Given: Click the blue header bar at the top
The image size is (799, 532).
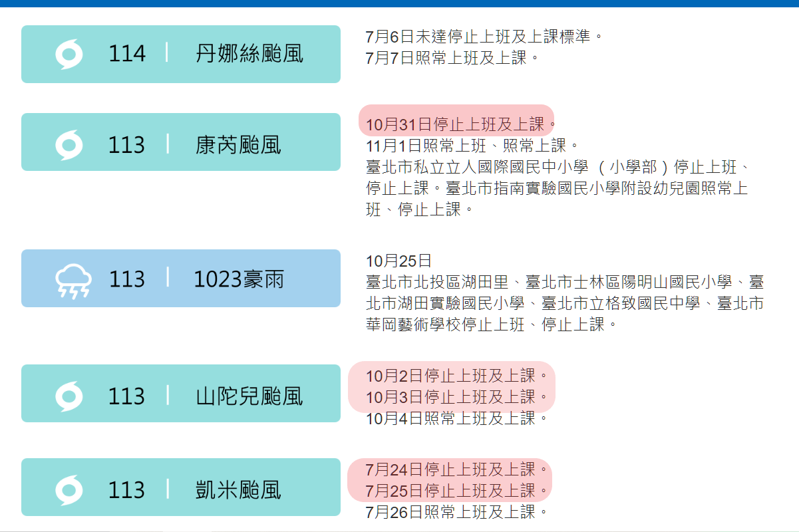Looking at the screenshot, I should (x=399, y=4).
